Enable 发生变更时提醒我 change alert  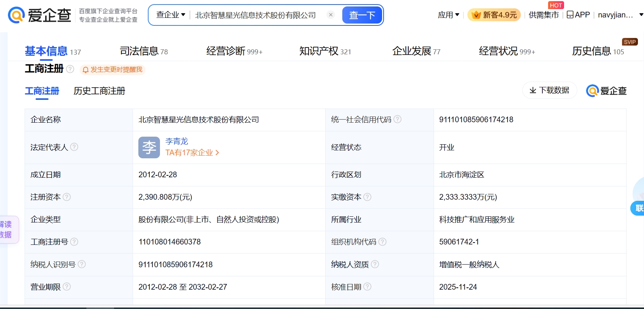coord(113,69)
